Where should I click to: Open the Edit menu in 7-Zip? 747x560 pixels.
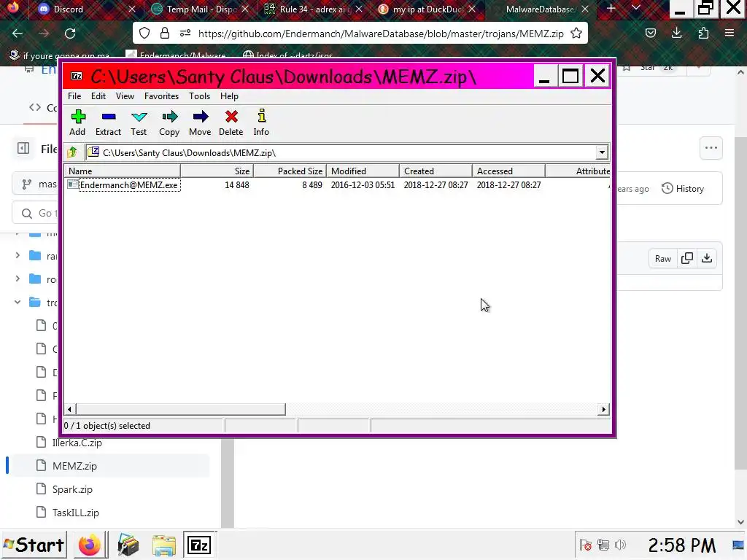[x=98, y=96]
